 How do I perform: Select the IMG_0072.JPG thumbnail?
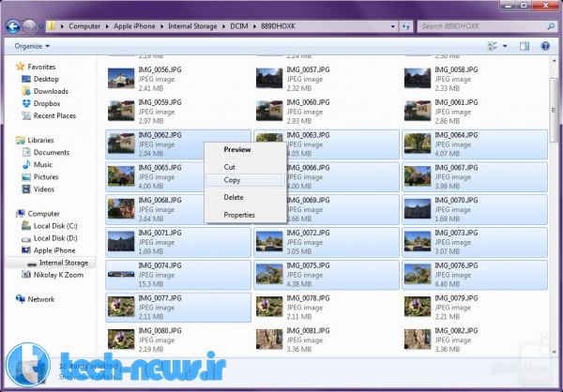[x=269, y=242]
